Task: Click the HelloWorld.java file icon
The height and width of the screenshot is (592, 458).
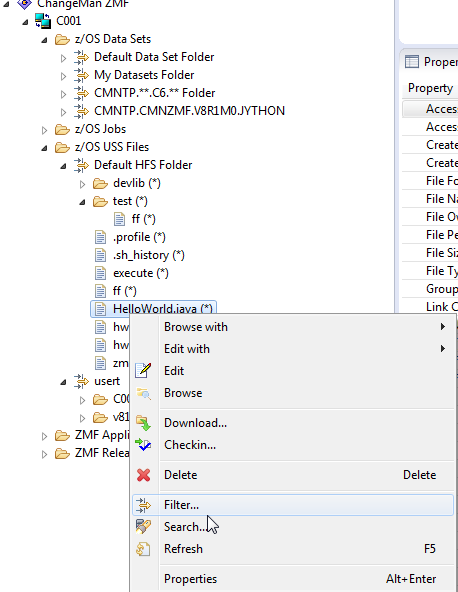Action: pyautogui.click(x=100, y=309)
